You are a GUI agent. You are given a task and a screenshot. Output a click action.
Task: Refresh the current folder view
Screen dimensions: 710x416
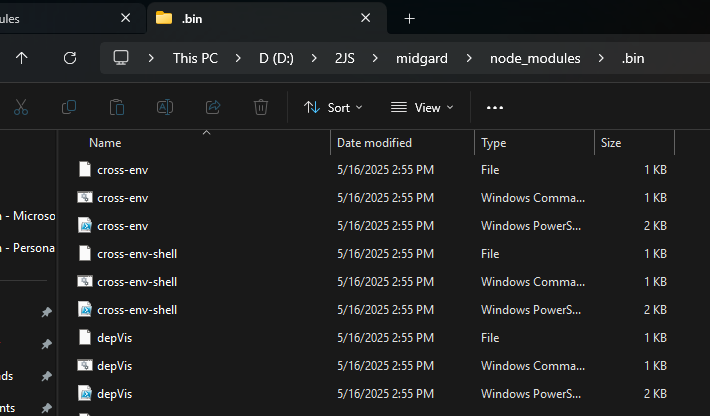coord(70,58)
